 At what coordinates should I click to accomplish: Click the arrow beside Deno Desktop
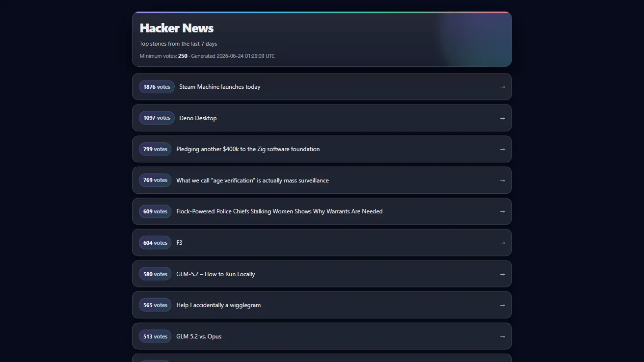502,118
